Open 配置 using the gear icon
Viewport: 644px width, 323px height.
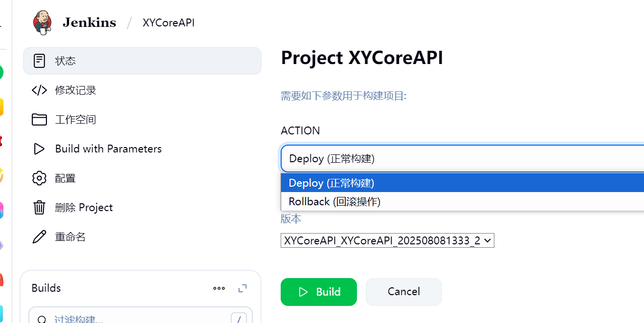coord(39,178)
